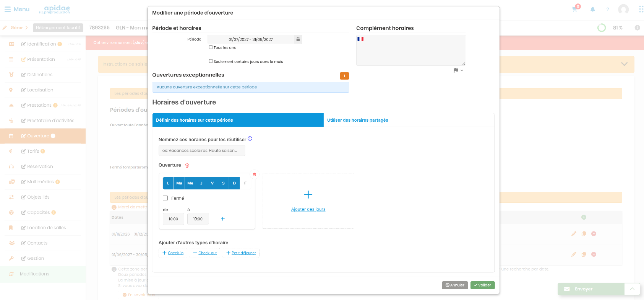Click the info icon beside Nommez ces horaires

tap(250, 139)
